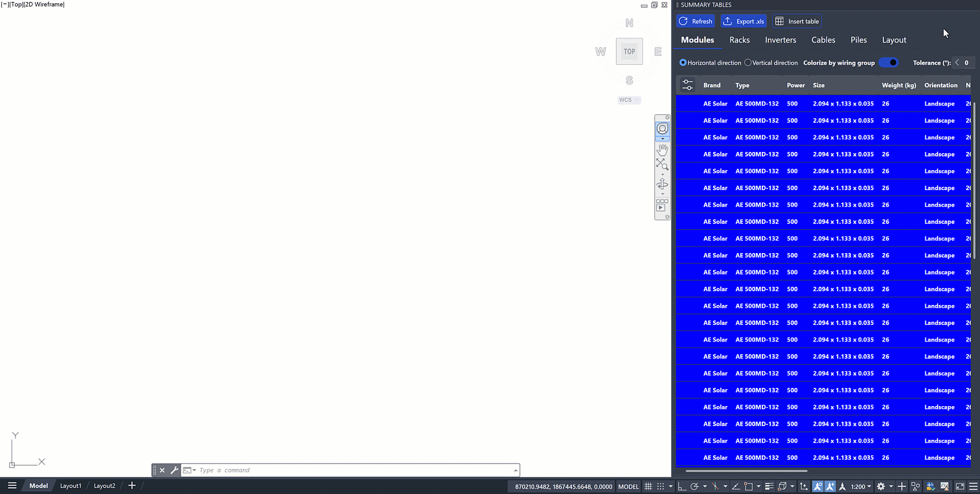Open the viewport [Top] view controls label
Viewport: 980px width, 494px height.
pos(17,4)
